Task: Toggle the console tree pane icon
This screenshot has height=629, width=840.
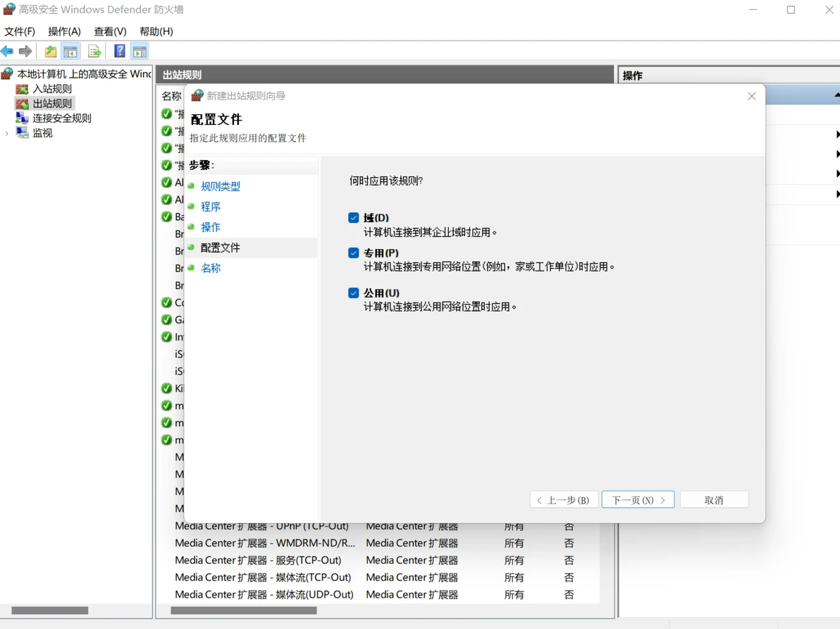Action: click(70, 51)
